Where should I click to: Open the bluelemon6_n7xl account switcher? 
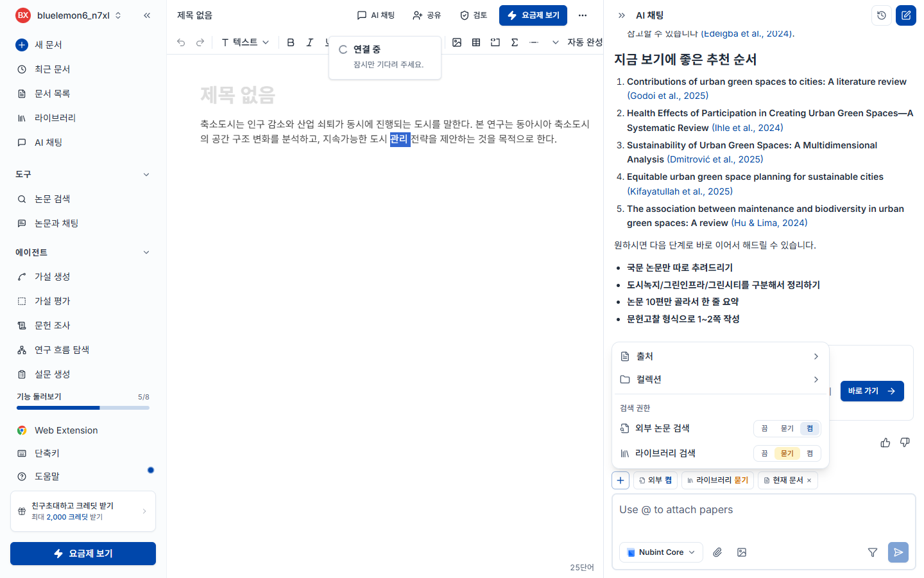69,15
